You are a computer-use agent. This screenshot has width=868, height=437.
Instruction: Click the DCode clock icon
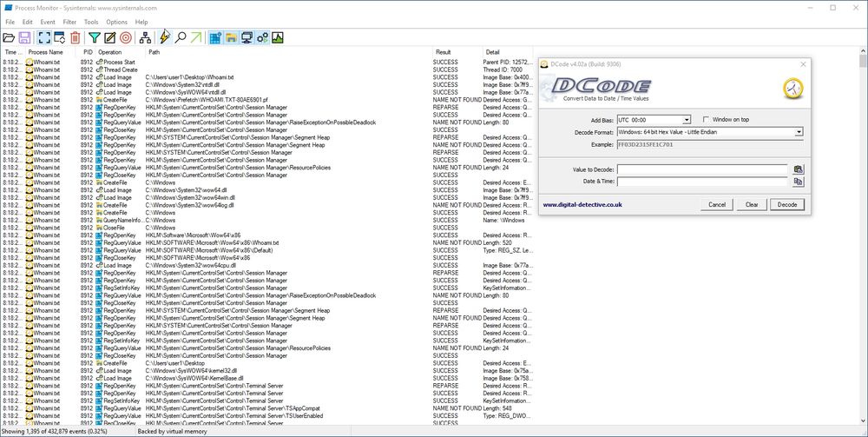click(792, 89)
